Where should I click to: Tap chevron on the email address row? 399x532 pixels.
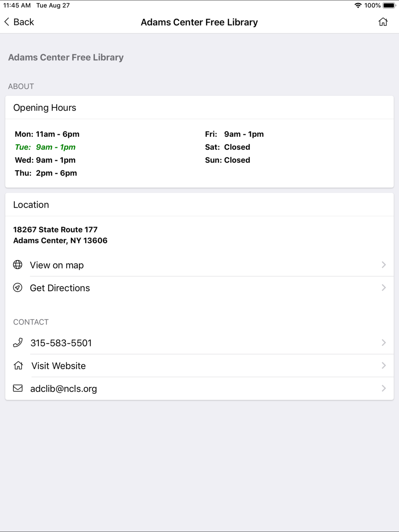[383, 388]
